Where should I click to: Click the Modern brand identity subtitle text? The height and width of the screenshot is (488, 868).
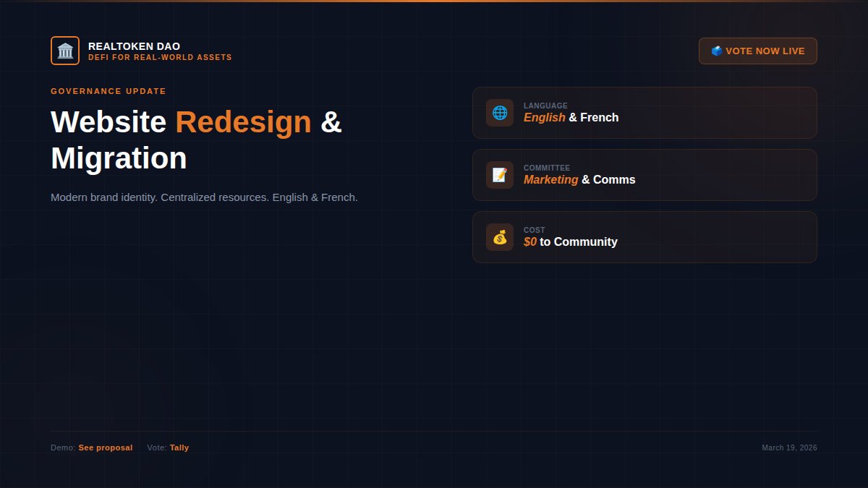tap(204, 197)
